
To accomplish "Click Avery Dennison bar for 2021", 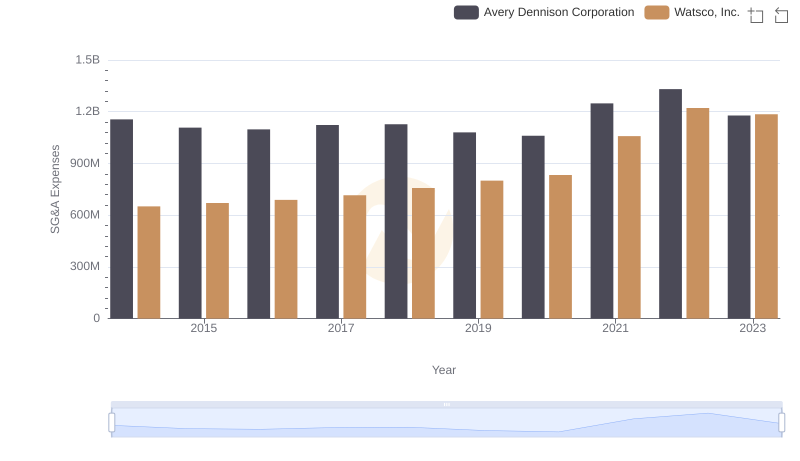I will 602,211.
